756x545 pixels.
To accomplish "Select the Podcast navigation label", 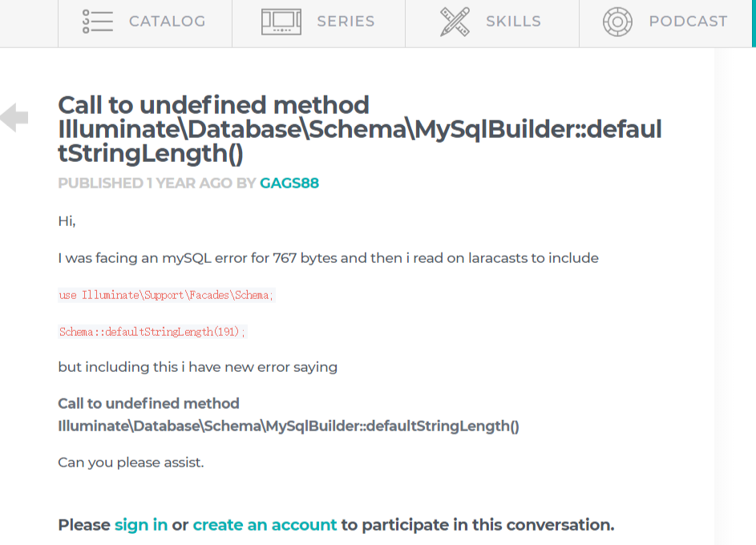I will [688, 22].
